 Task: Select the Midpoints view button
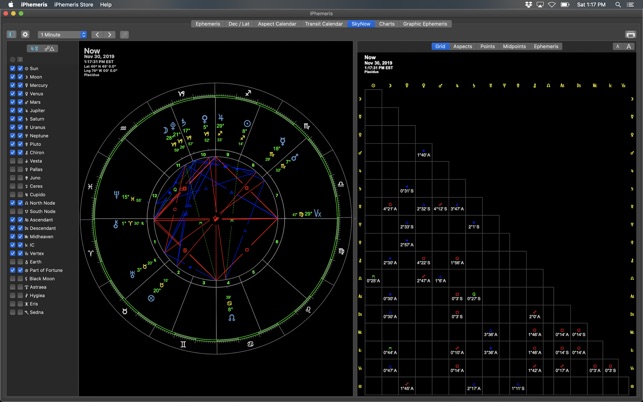514,46
